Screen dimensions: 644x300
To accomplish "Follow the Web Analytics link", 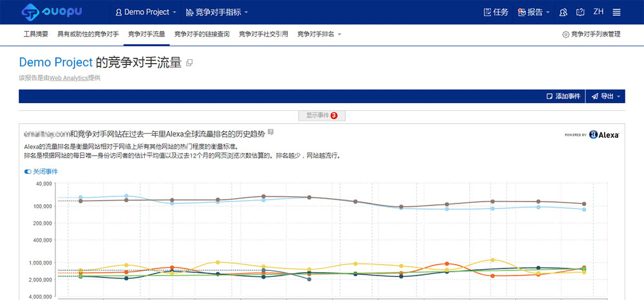I will coord(69,78).
